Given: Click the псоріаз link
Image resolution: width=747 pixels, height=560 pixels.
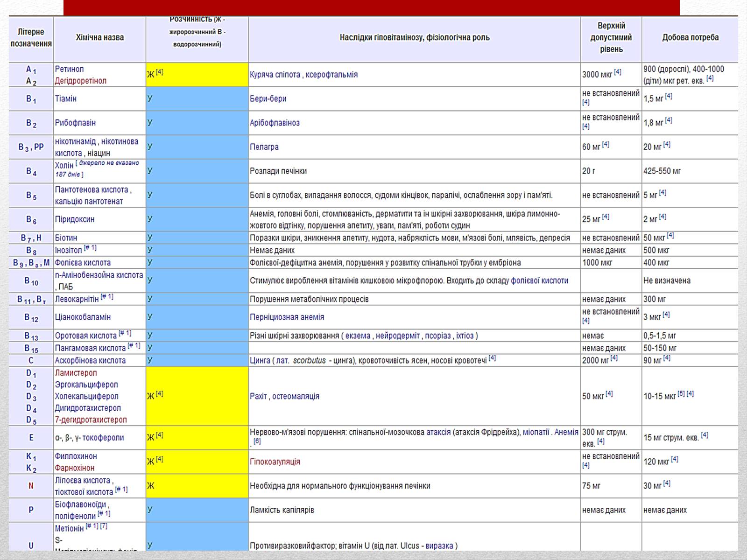Looking at the screenshot, I should point(438,336).
